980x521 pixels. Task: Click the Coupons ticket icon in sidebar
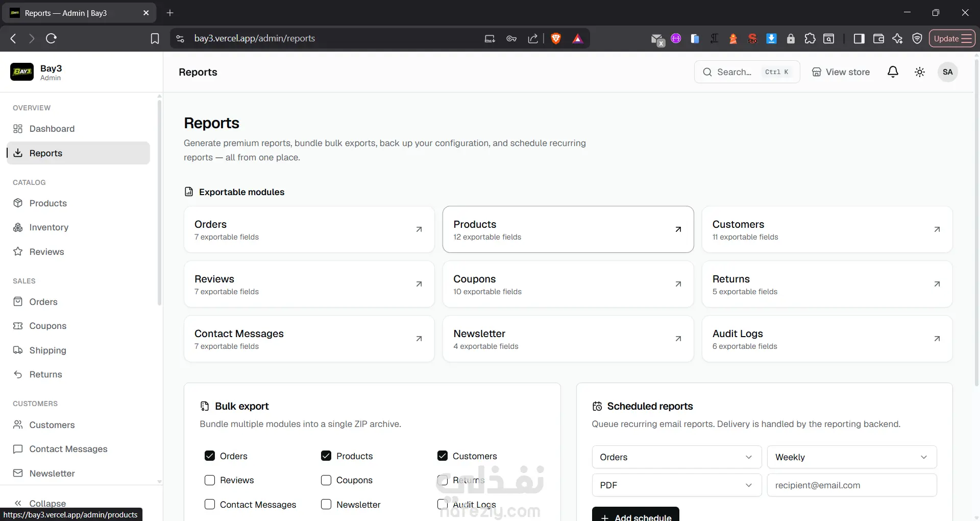click(18, 326)
